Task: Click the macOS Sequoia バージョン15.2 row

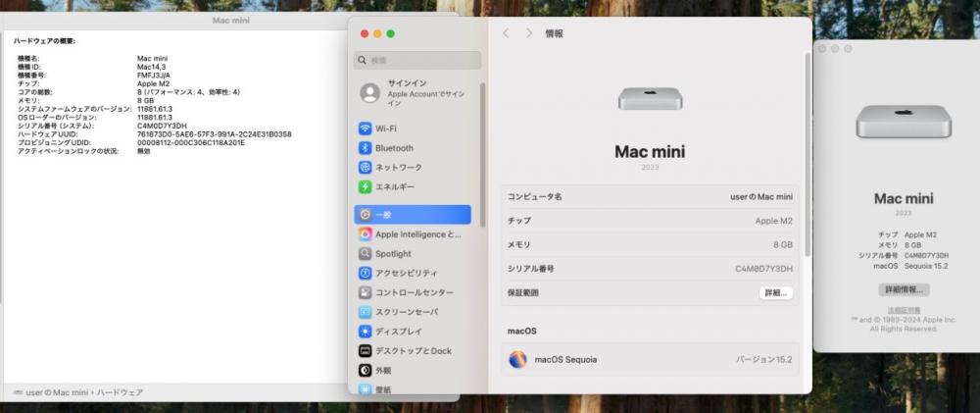Action: pyautogui.click(x=650, y=360)
